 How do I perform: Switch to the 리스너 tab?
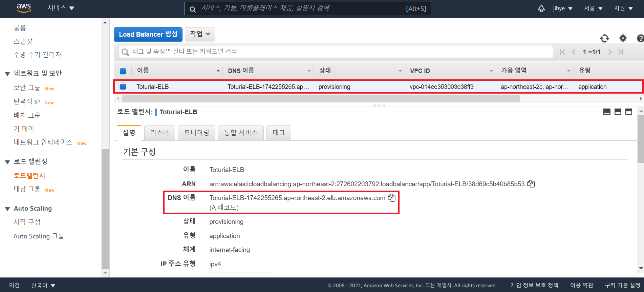click(x=159, y=133)
